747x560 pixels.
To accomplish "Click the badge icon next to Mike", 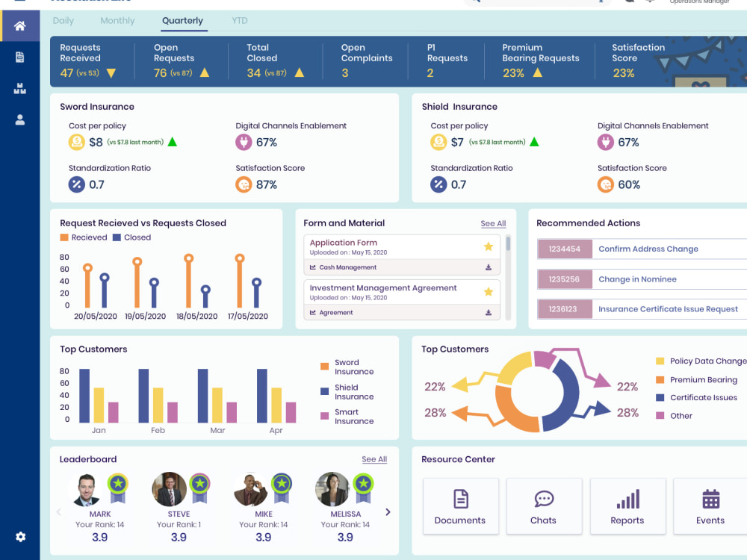I will (282, 488).
